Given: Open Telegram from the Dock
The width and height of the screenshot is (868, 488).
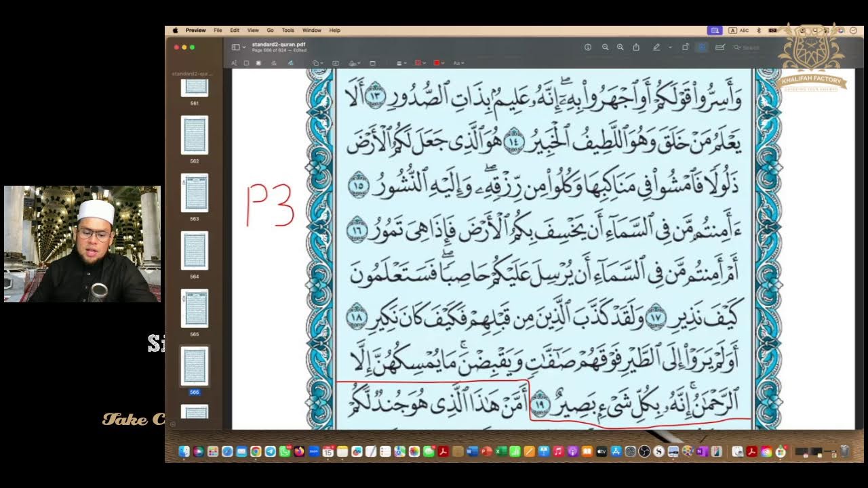Looking at the screenshot, I should point(271,451).
